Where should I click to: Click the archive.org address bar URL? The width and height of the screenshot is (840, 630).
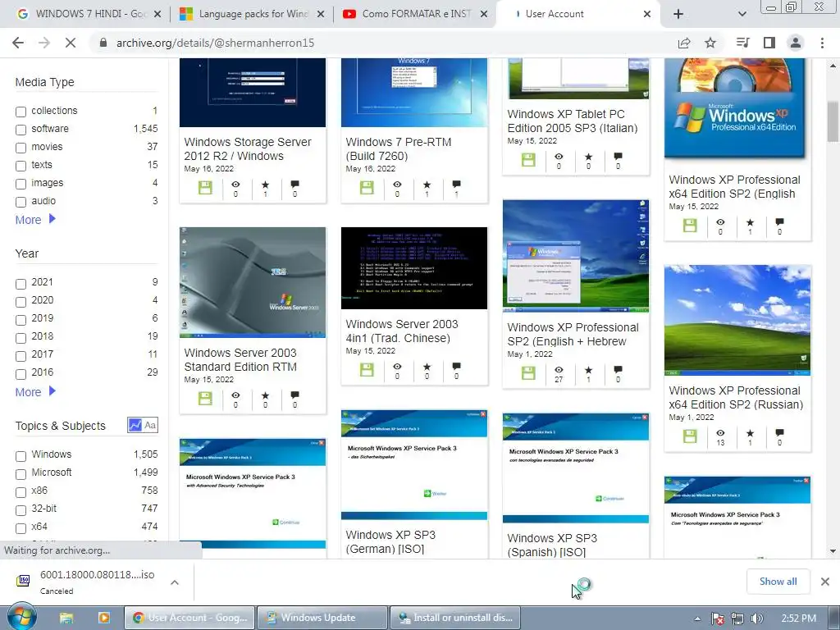[216, 43]
